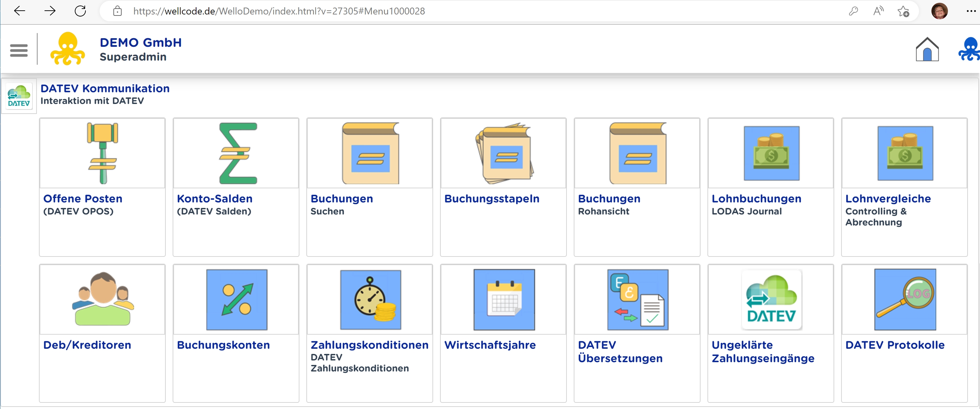The height and width of the screenshot is (409, 980).
Task: Click the home house icon
Action: [927, 50]
